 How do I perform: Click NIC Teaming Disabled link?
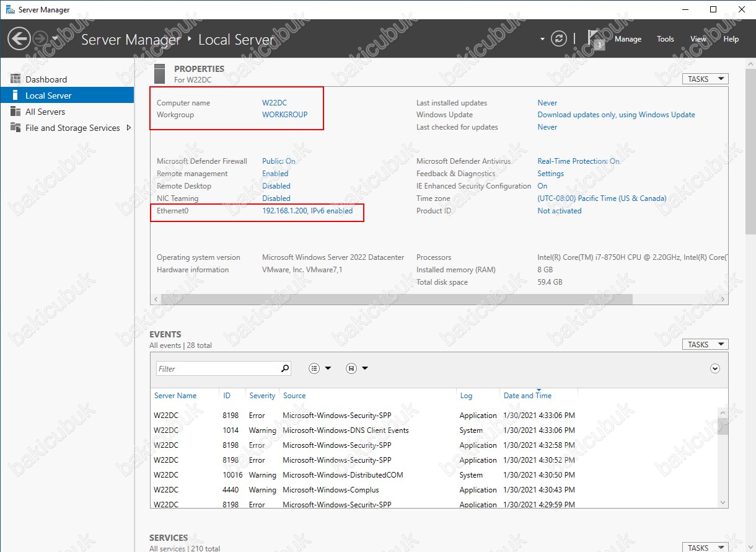click(276, 198)
